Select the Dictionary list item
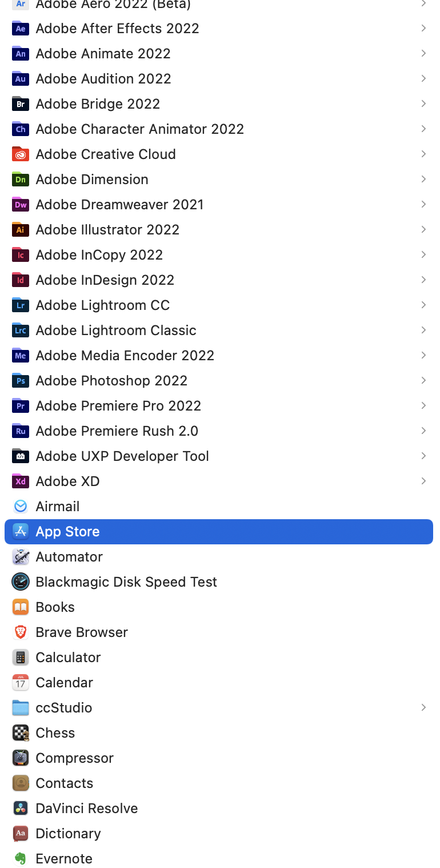This screenshot has width=440, height=868. [219, 833]
